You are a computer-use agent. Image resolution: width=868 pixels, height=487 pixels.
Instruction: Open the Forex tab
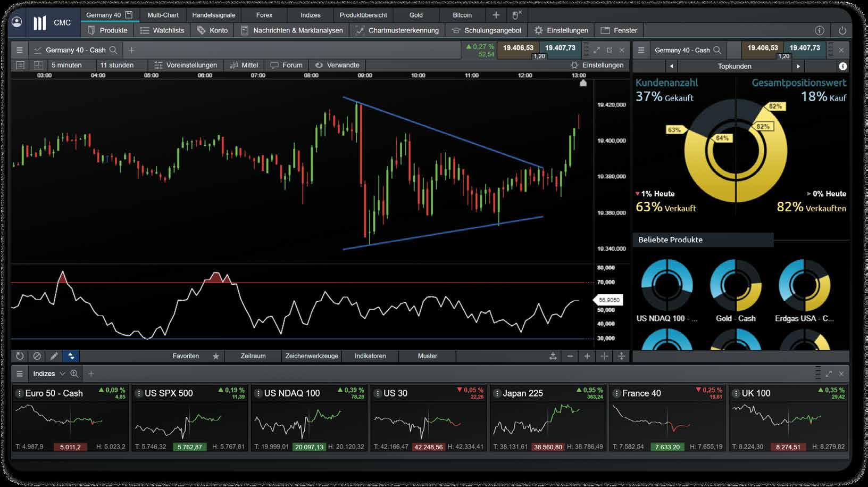(264, 15)
